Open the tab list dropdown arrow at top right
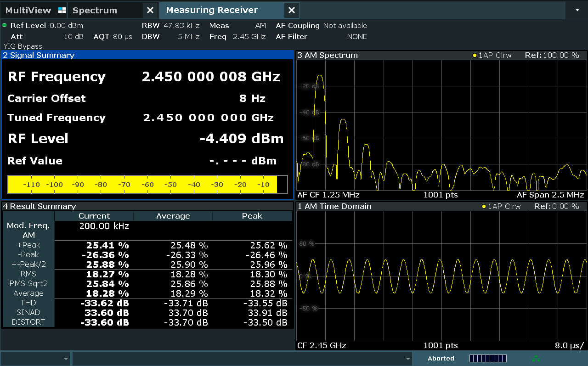The width and height of the screenshot is (588, 366). point(577,10)
